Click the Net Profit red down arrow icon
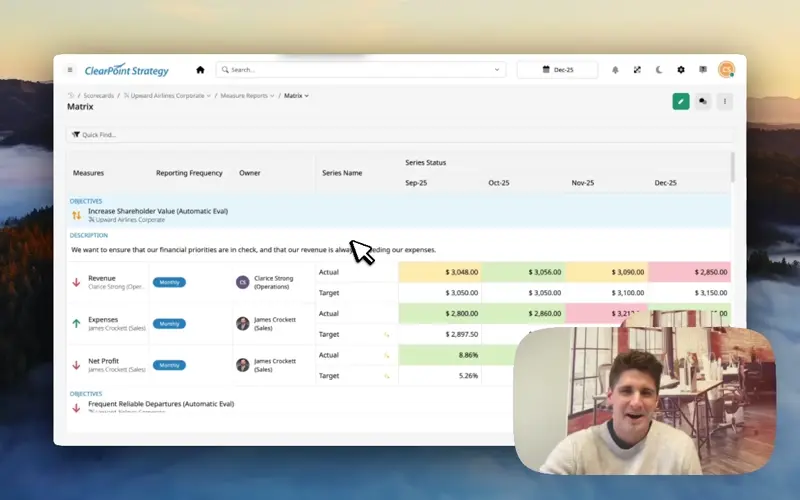Image resolution: width=800 pixels, height=500 pixels. coord(77,365)
